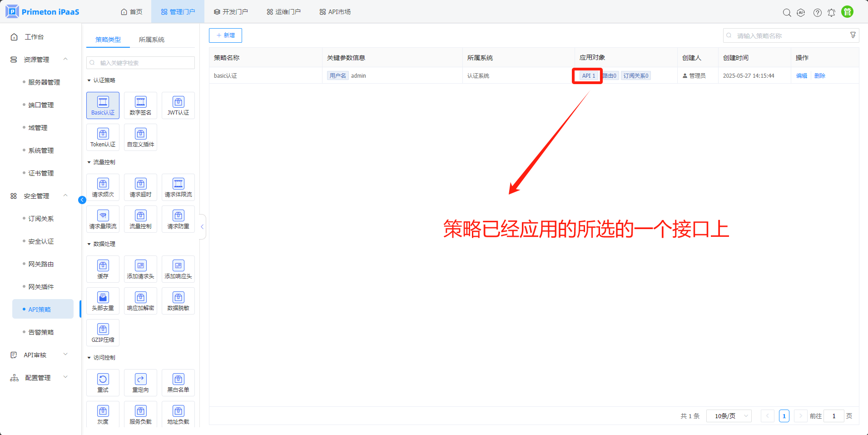Viewport: 868px width, 435px height.
Task: Collapse the 认证策略 category group
Action: pos(89,80)
